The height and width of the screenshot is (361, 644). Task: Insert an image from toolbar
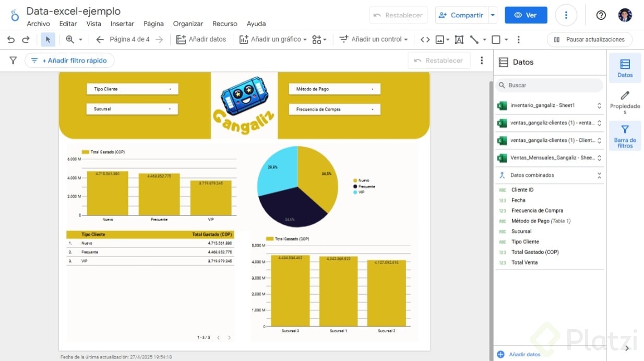[x=442, y=40]
